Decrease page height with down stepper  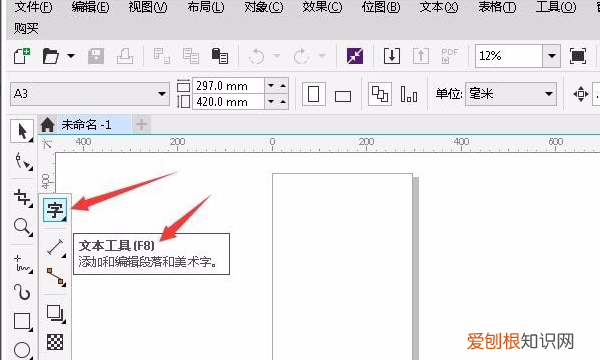tap(271, 102)
